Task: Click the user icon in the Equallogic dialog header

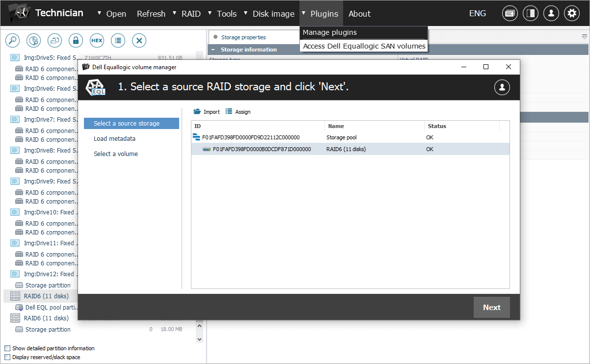Action: [502, 87]
